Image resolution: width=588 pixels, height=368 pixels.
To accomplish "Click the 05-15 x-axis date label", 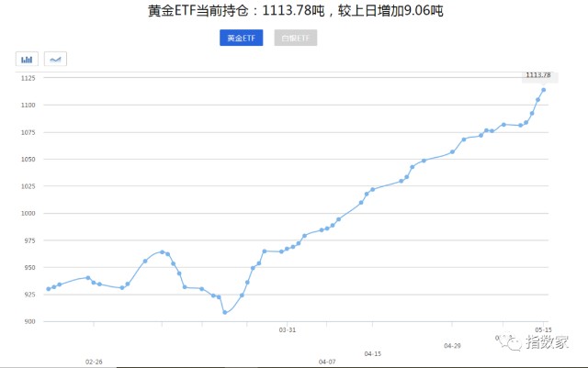I will (543, 329).
